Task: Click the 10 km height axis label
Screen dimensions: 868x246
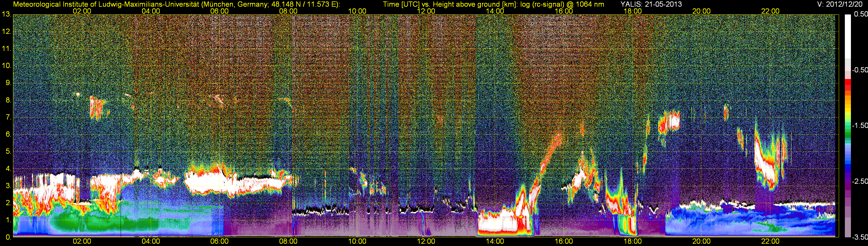Action: (x=6, y=66)
